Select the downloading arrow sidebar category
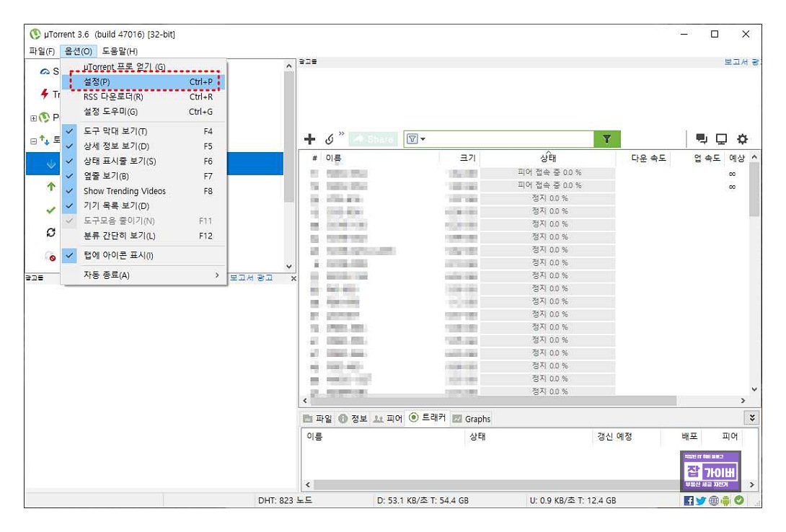Viewport: 786px width, 532px height. (x=51, y=164)
